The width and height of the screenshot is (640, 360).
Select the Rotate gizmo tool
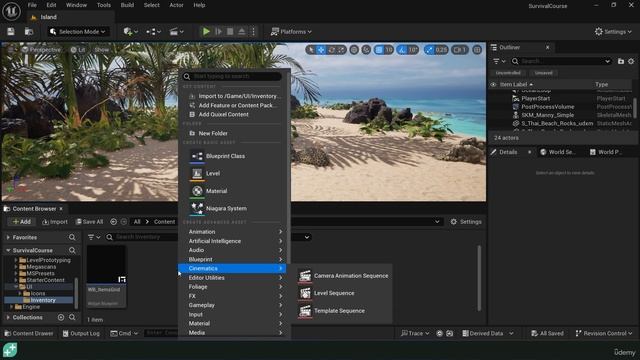pos(331,50)
